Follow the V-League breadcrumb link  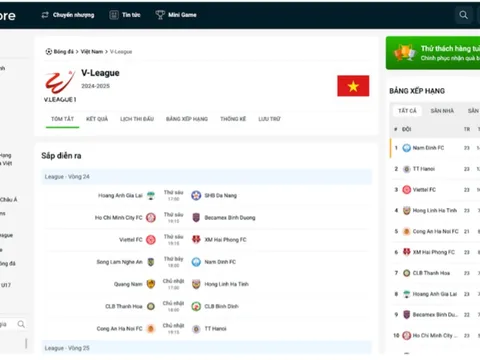click(x=121, y=52)
